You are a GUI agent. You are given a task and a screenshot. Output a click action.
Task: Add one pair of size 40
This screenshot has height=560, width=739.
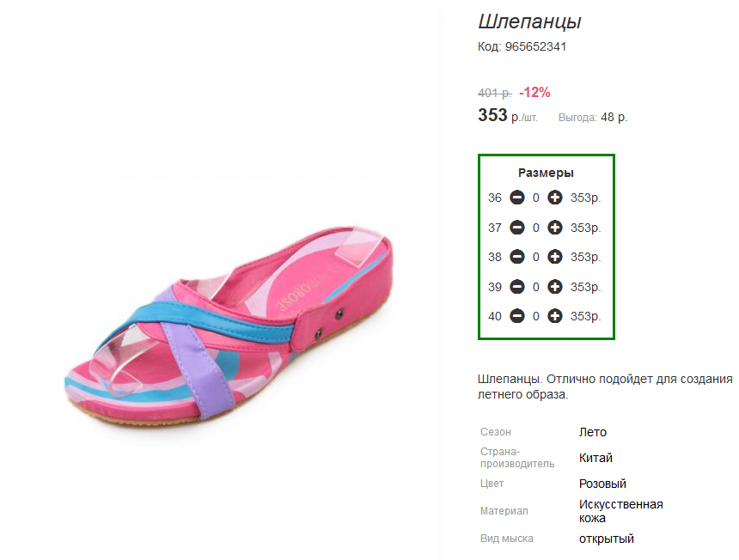[555, 316]
